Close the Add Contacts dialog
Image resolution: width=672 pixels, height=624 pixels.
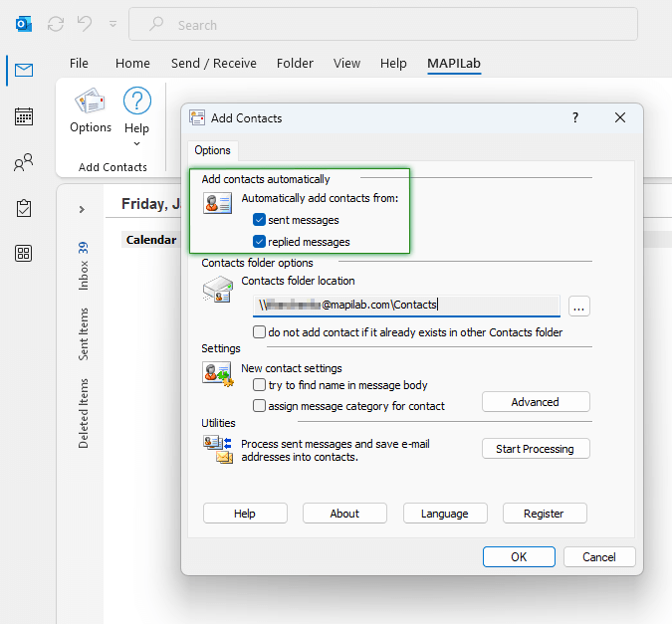click(619, 117)
